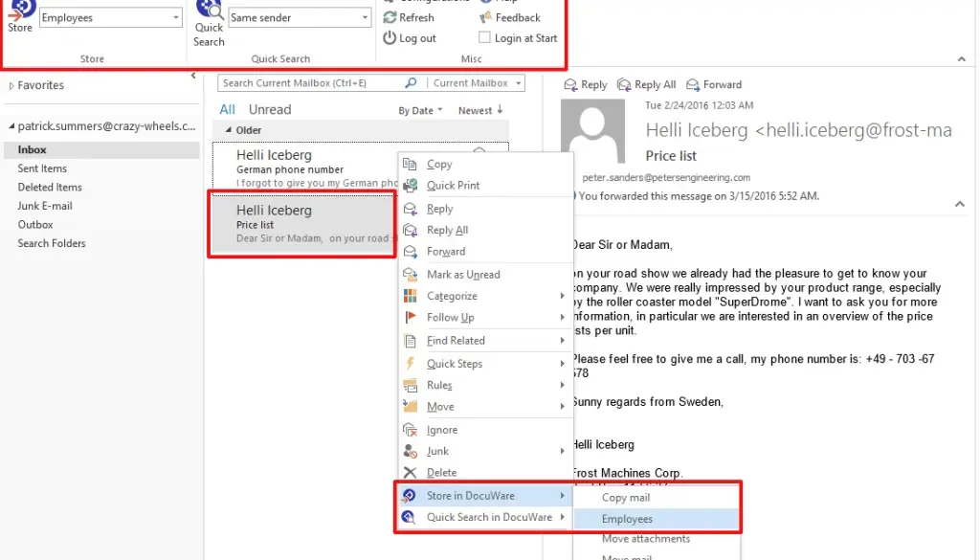980x560 pixels.
Task: Click the search magnifier icon in mailbox search
Action: pyautogui.click(x=411, y=82)
